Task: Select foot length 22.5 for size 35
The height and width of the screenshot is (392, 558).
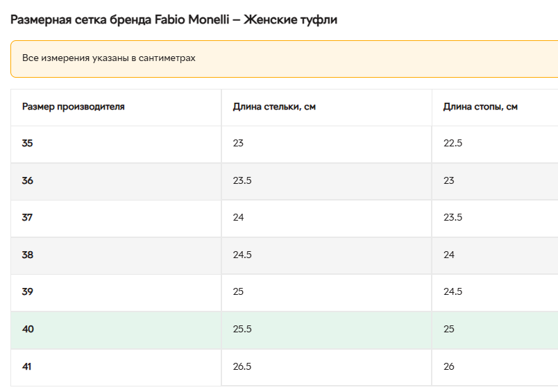Action: coord(453,144)
